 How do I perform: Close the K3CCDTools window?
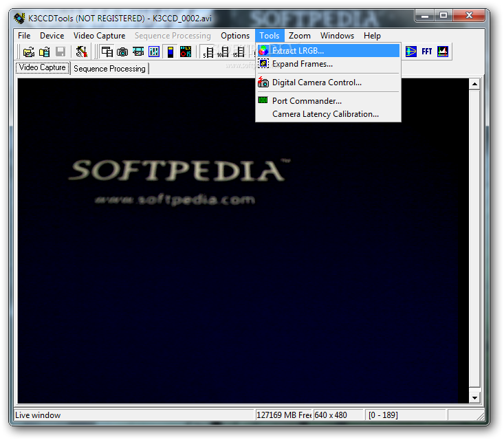469,15
